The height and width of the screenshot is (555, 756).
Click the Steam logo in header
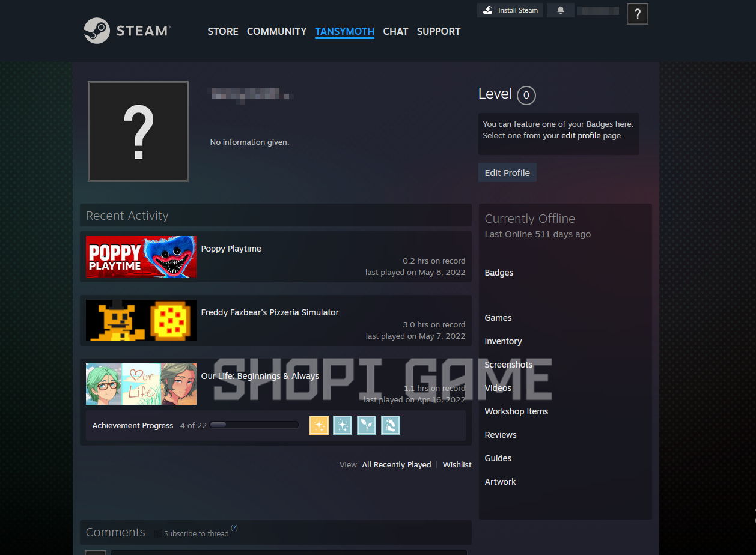[127, 31]
